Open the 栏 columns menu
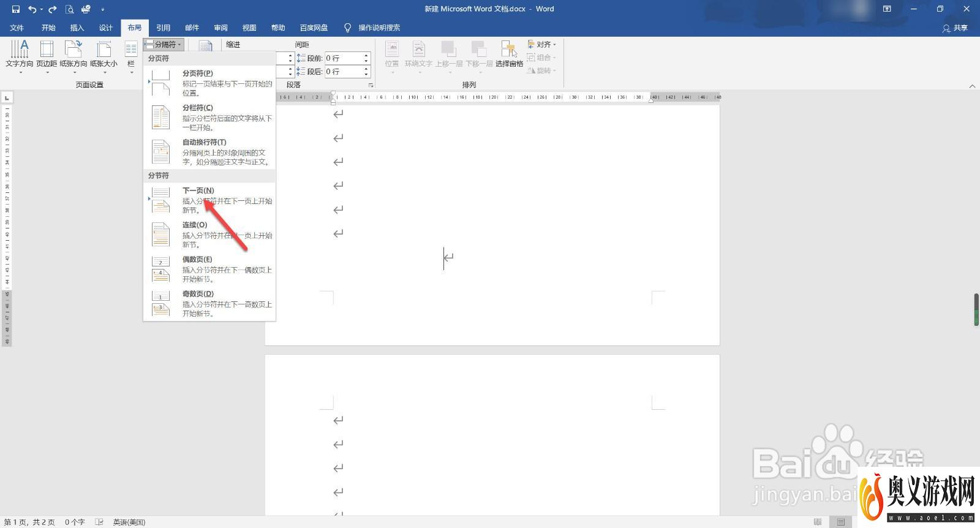980x528 pixels. [x=131, y=56]
